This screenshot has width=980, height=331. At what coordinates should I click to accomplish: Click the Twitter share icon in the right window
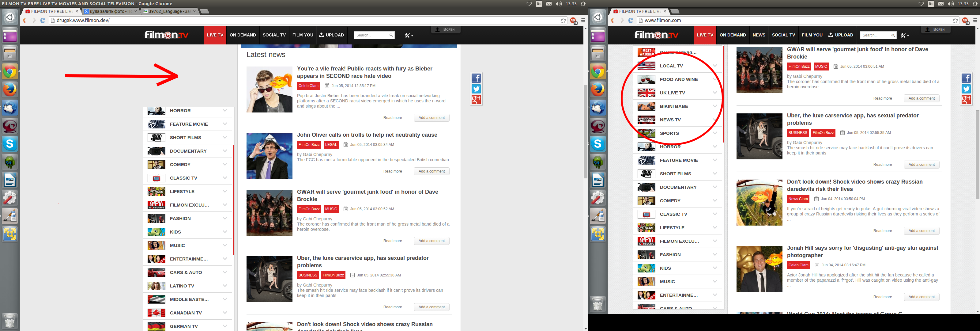tap(966, 89)
